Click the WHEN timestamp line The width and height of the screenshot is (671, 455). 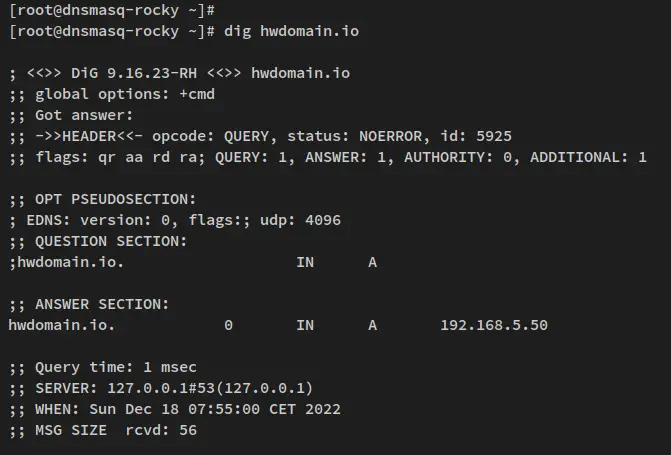point(175,409)
